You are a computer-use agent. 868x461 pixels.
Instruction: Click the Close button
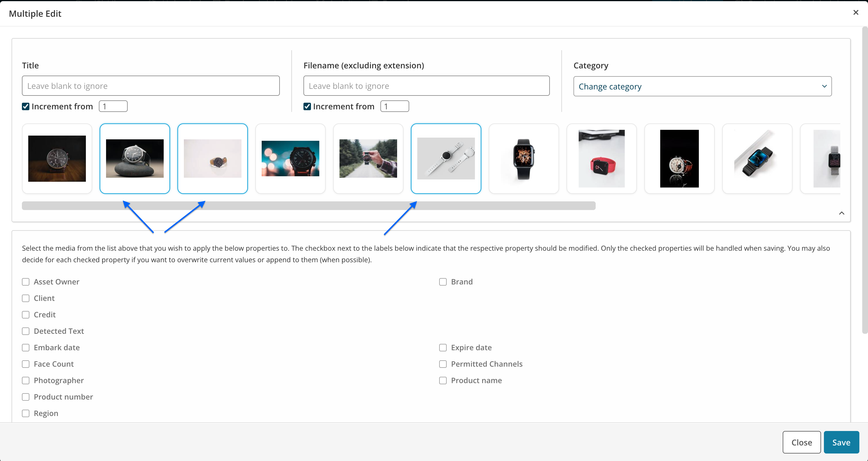pyautogui.click(x=801, y=443)
